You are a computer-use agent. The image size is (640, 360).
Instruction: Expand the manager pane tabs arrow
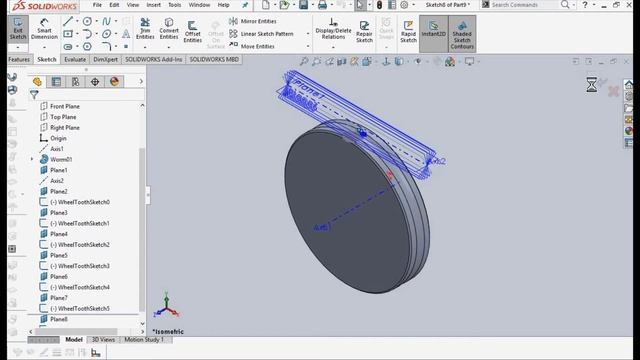[141, 82]
